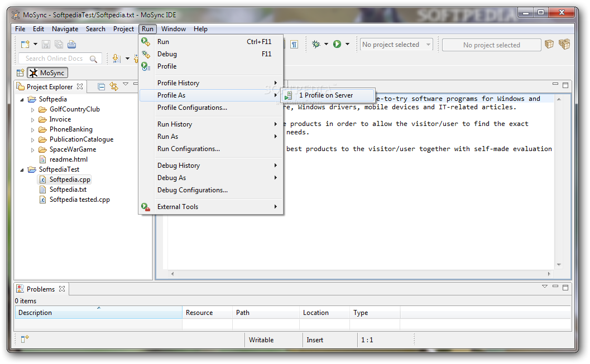Choose Profile from the Run menu
590x364 pixels.
point(211,66)
